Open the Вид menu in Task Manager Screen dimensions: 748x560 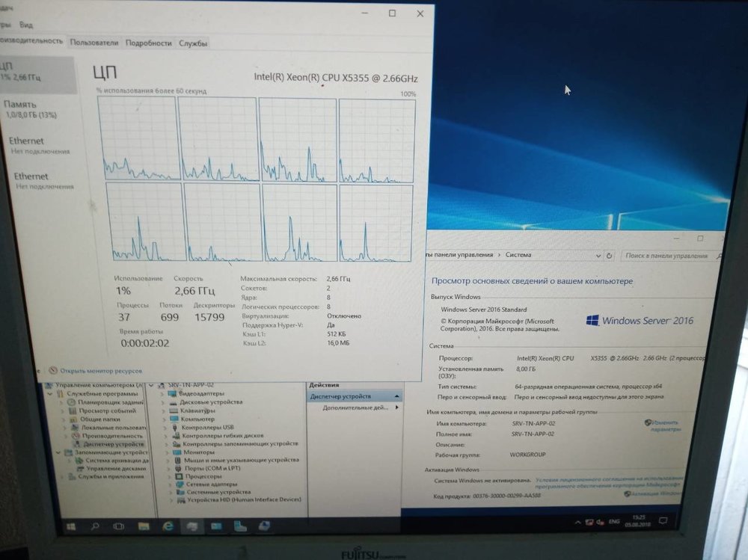(x=25, y=25)
